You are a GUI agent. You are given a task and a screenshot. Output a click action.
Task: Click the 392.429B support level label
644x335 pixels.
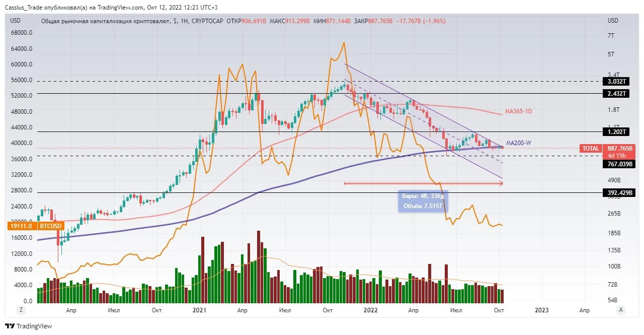(x=615, y=192)
